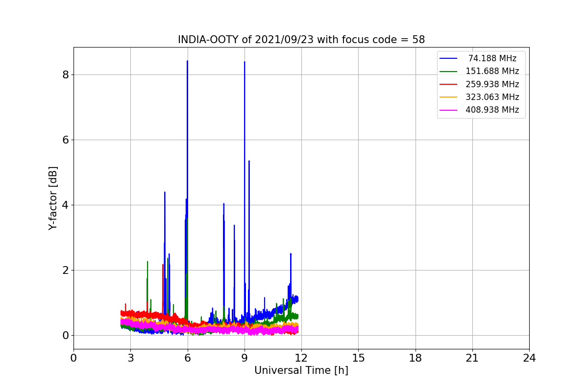Click x-axis tick label 3
588x392 pixels.
[x=130, y=358]
